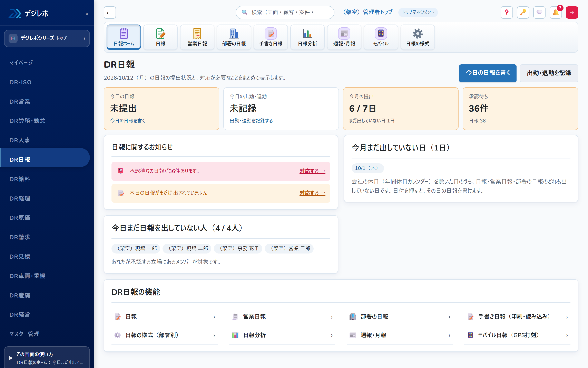This screenshot has height=368, width=588.
Task: Open 日報の様式 gear icon
Action: (418, 37)
